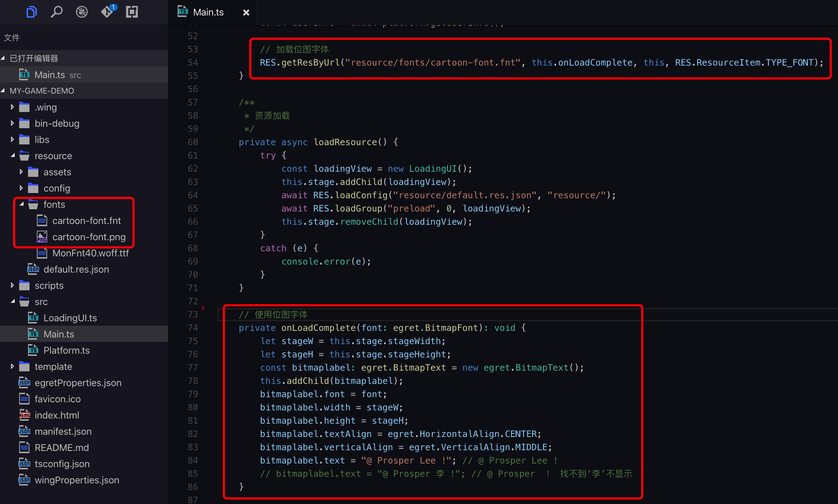
Task: Click the close tab icon on Main.ts
Action: tap(246, 11)
